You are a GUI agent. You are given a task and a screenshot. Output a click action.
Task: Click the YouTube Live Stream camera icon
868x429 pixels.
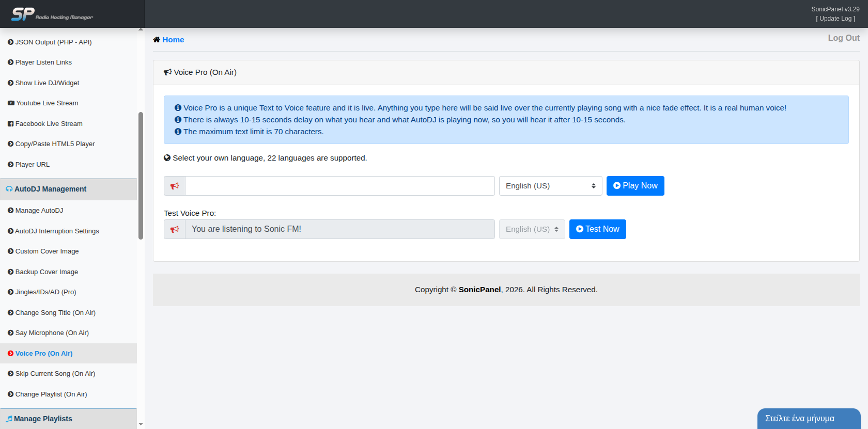click(11, 103)
